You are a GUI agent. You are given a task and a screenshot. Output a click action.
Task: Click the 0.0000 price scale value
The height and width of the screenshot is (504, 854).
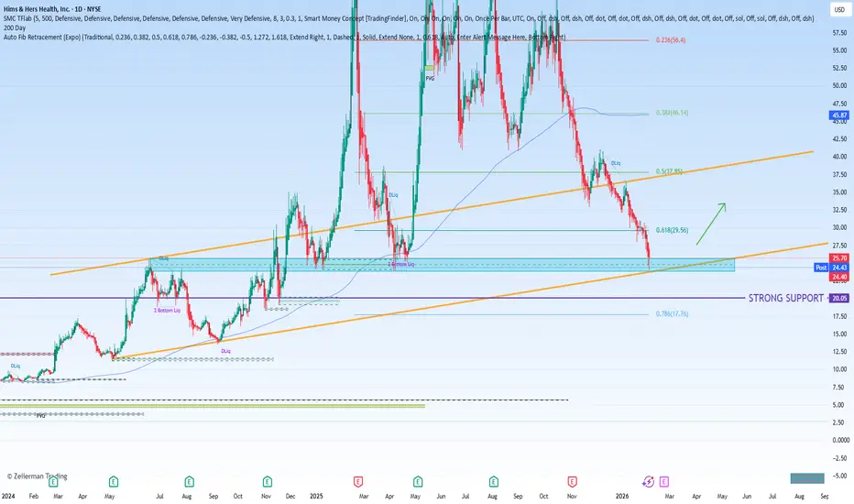tap(841, 440)
